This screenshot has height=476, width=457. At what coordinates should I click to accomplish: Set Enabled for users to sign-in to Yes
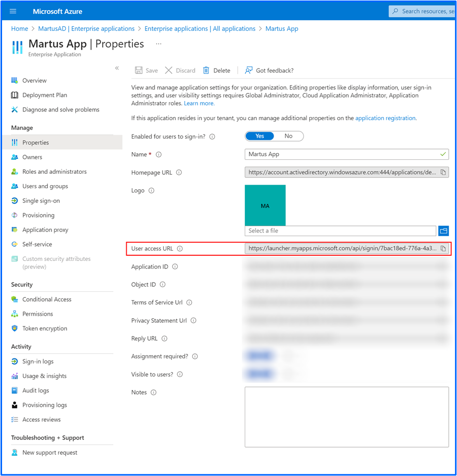260,136
